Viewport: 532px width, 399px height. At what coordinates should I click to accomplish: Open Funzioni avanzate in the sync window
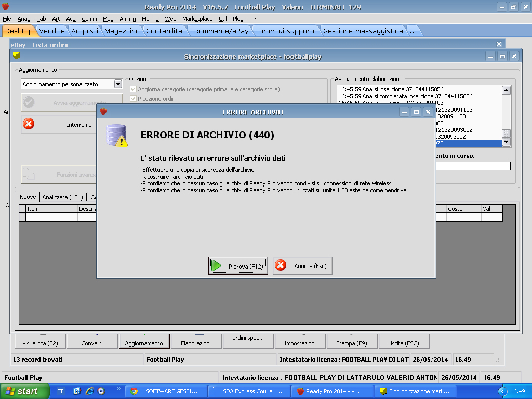tap(59, 175)
